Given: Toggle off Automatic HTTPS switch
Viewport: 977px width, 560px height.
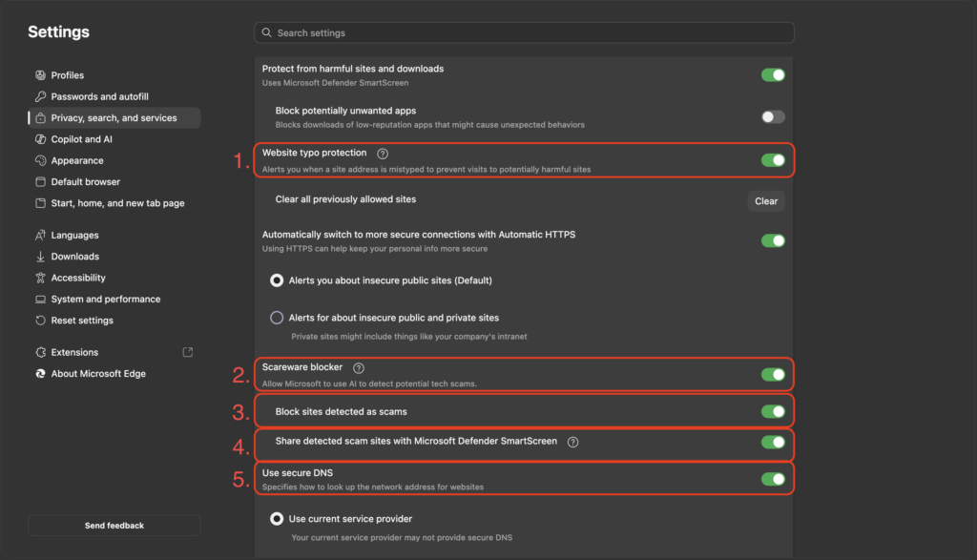Looking at the screenshot, I should pyautogui.click(x=773, y=240).
